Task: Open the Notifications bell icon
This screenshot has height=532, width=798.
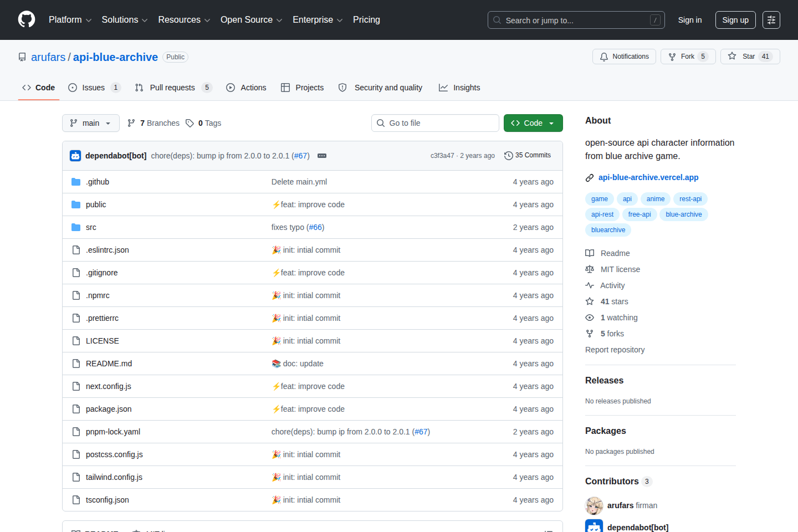Action: [603, 56]
